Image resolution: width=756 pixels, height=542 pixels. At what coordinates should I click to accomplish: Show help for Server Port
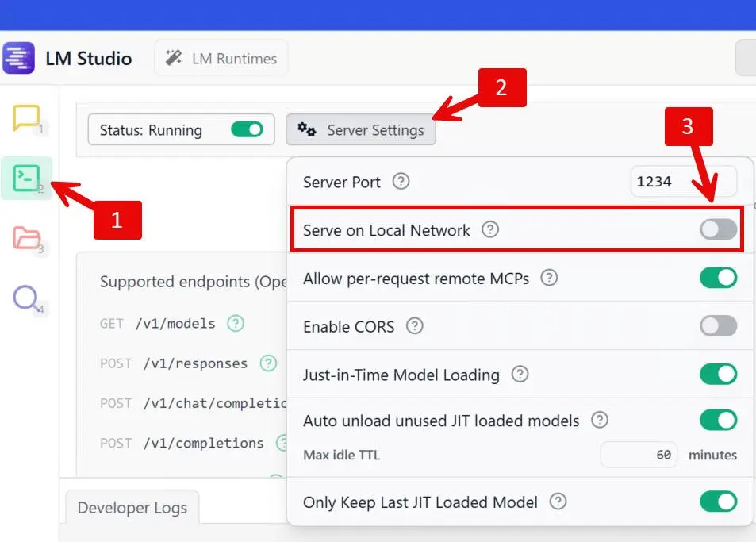coord(401,181)
